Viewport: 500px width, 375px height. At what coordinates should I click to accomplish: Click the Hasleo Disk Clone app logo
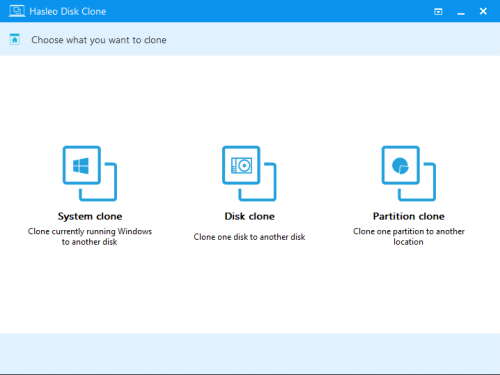point(17,11)
